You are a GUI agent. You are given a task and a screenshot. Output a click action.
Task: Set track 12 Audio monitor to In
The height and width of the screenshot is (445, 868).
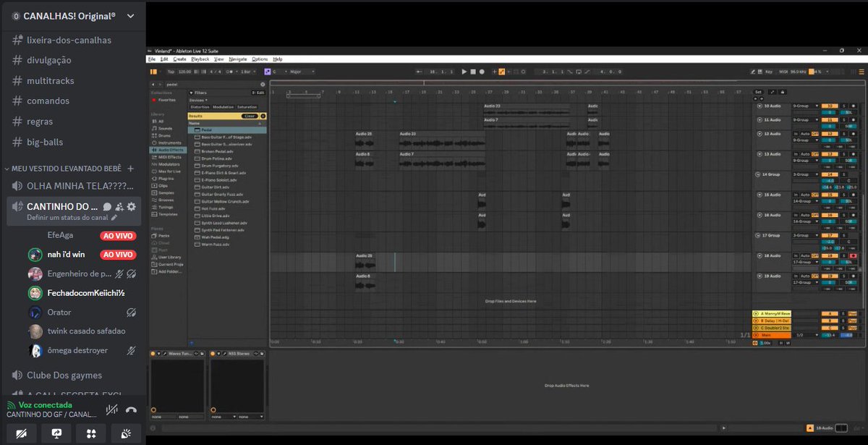(796, 134)
